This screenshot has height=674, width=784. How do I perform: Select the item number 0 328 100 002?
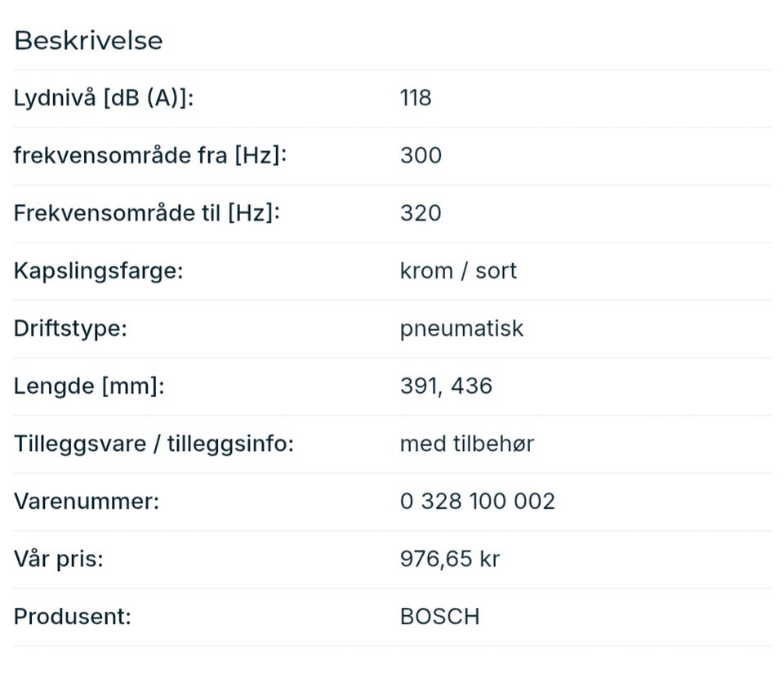(x=477, y=501)
